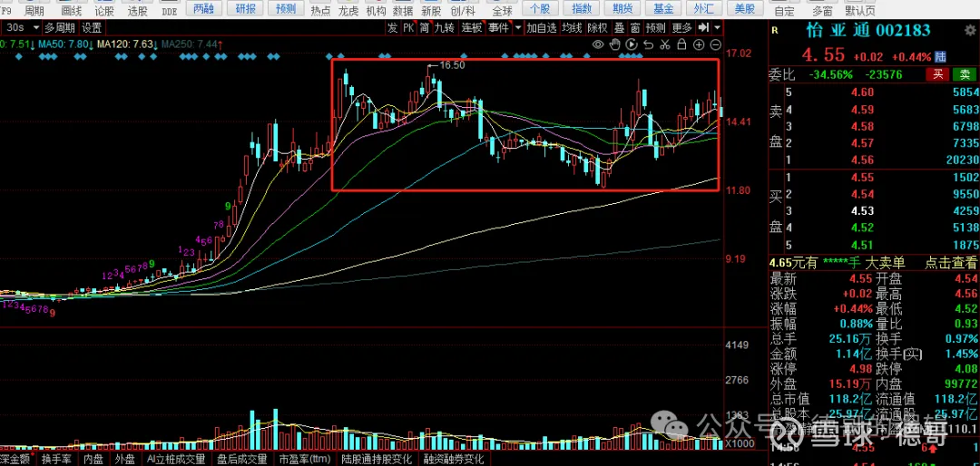This screenshot has width=980, height=466.
Task: Click the red 买 buy button
Action: pyautogui.click(x=936, y=75)
